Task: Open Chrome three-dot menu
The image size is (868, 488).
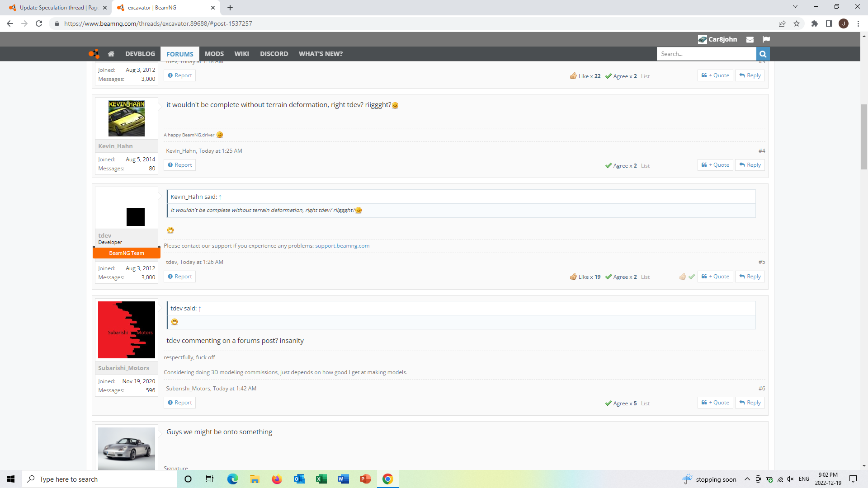Action: pyautogui.click(x=858, y=23)
